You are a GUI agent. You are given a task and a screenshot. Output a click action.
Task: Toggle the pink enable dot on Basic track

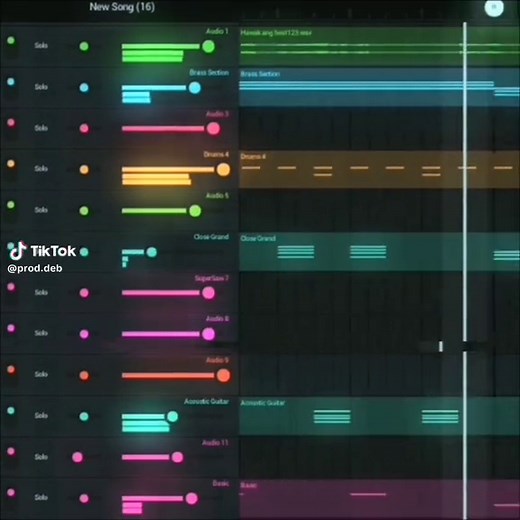(11, 492)
